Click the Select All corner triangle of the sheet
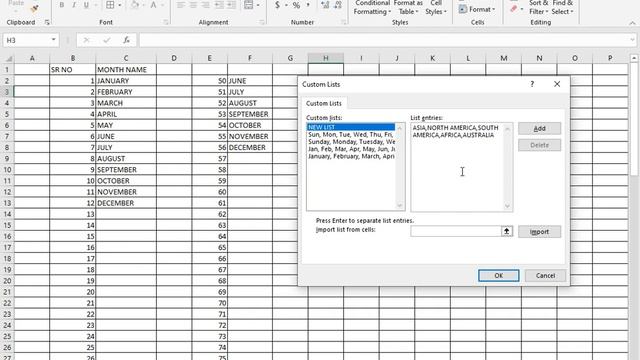 8,58
